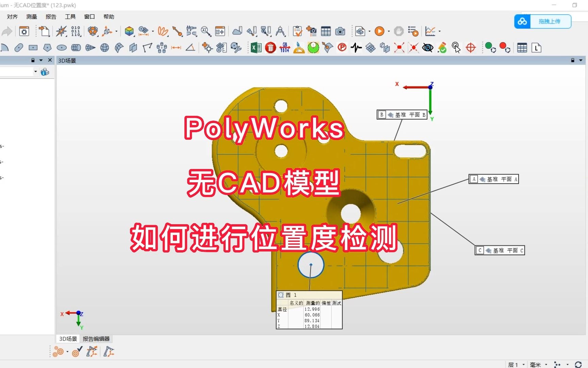588x368 pixels.
Task: Click the import file icon
Action: (44, 32)
